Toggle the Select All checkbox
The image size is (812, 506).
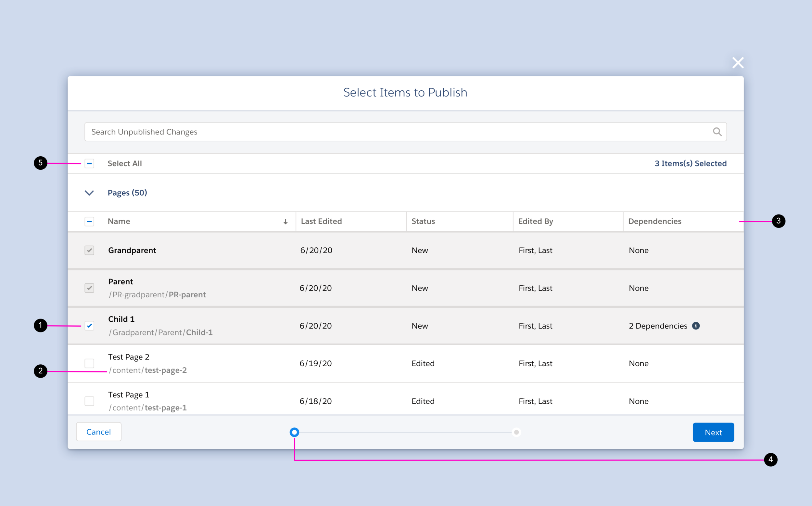[89, 163]
